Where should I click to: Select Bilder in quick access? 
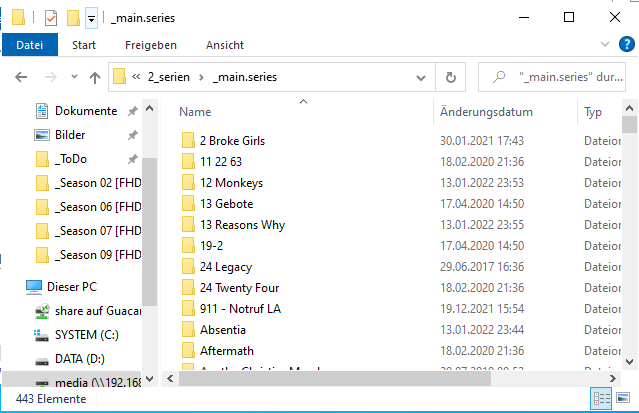pos(70,135)
